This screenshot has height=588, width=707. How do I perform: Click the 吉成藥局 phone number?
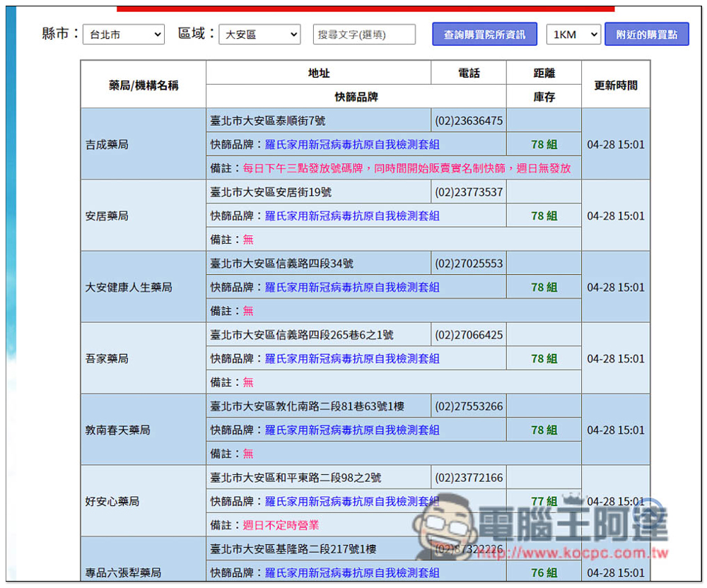click(x=469, y=121)
